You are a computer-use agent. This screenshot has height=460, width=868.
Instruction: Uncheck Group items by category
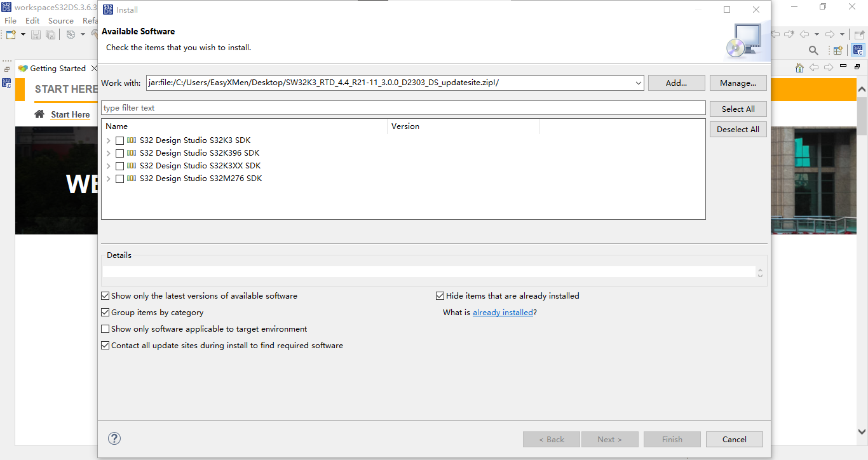coord(105,313)
